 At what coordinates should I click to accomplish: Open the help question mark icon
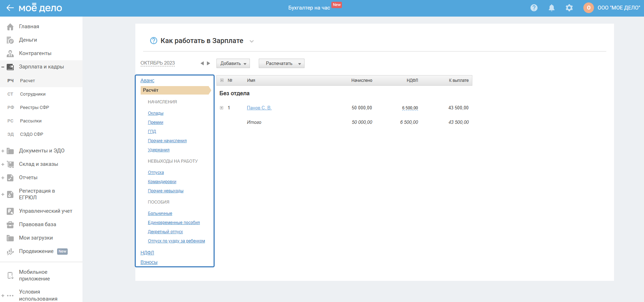[x=534, y=8]
